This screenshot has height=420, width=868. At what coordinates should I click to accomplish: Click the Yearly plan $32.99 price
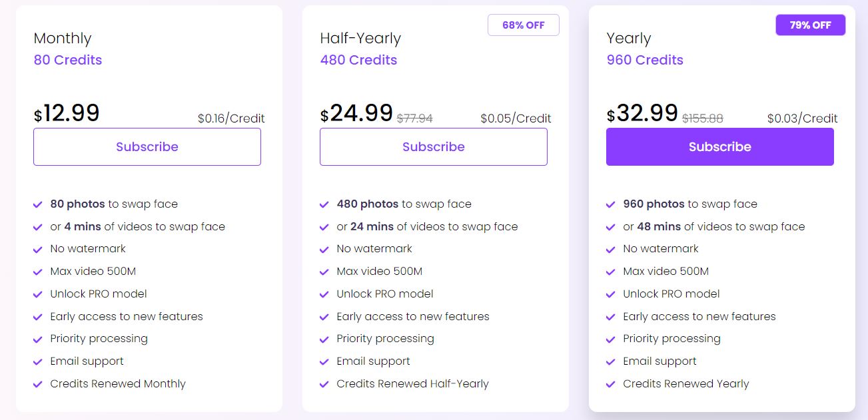[642, 113]
